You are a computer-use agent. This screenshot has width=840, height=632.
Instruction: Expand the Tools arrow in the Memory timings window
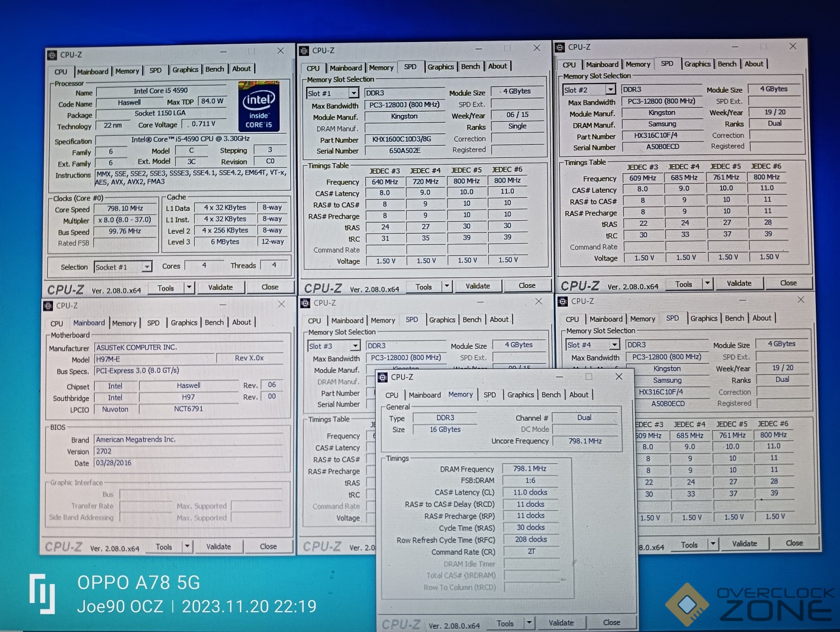point(529,623)
